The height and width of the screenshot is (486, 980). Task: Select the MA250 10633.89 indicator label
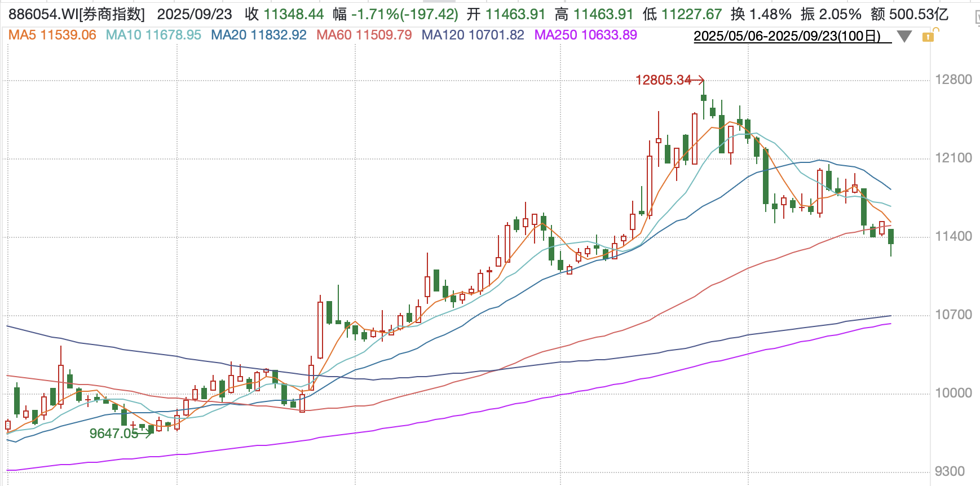pos(586,35)
